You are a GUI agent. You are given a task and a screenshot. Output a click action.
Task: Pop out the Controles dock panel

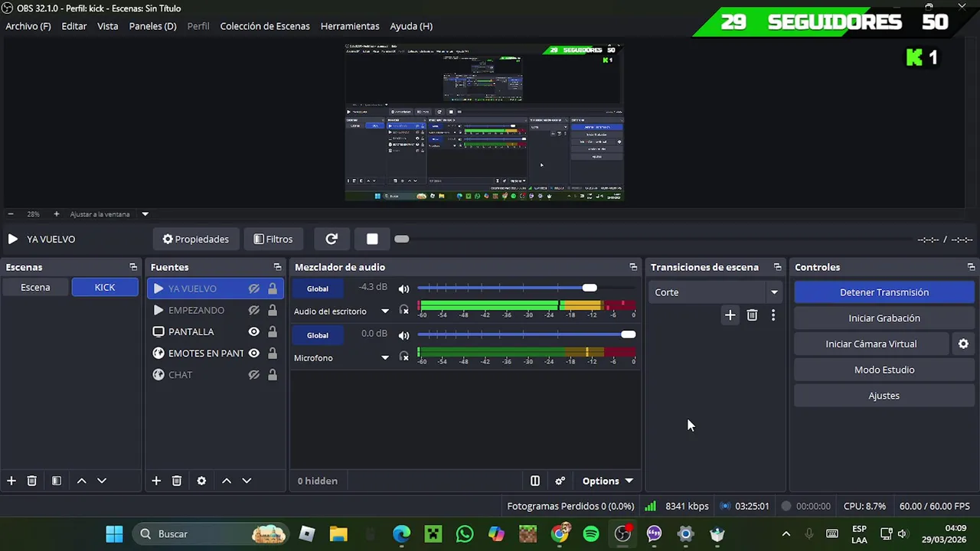[x=971, y=267]
